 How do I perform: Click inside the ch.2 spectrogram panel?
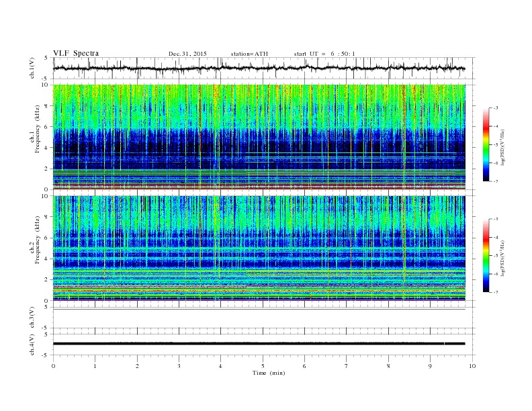(259, 248)
